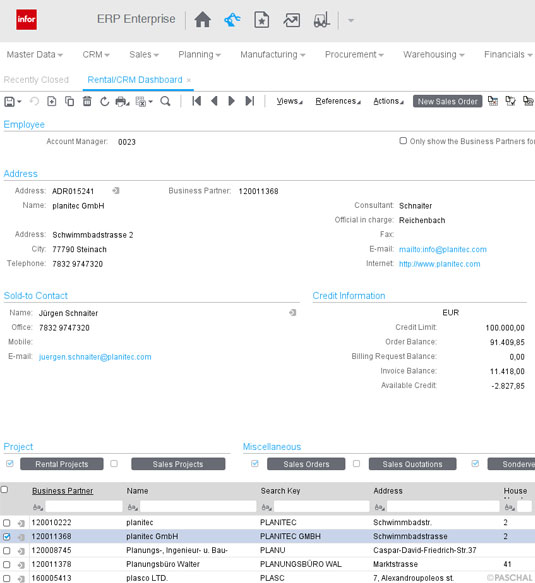Open the http://www.planitec.com link
535x583 pixels.
click(x=439, y=264)
